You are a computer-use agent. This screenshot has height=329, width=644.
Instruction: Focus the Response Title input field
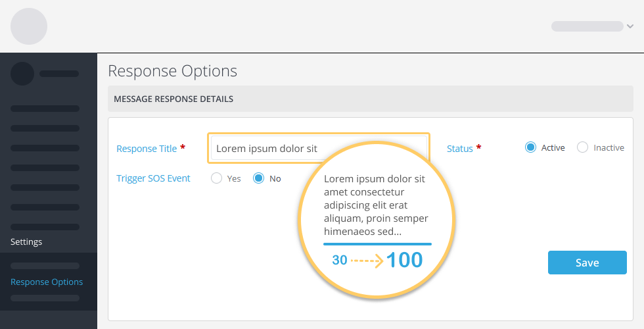(319, 148)
